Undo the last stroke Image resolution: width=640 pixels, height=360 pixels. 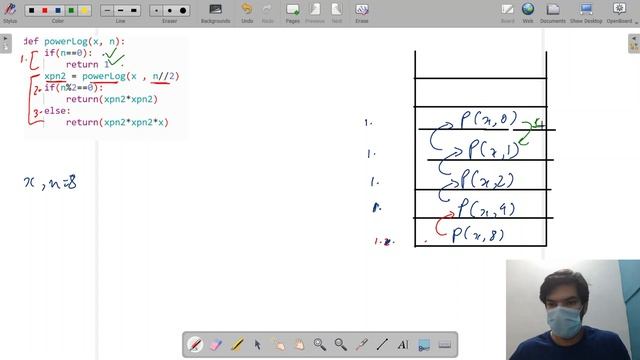[247, 13]
